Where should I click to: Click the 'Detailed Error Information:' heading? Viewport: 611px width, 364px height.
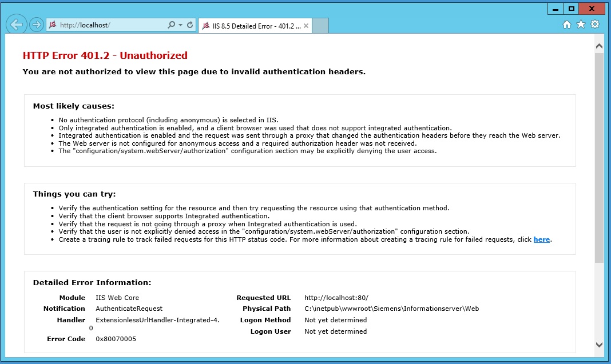click(92, 282)
